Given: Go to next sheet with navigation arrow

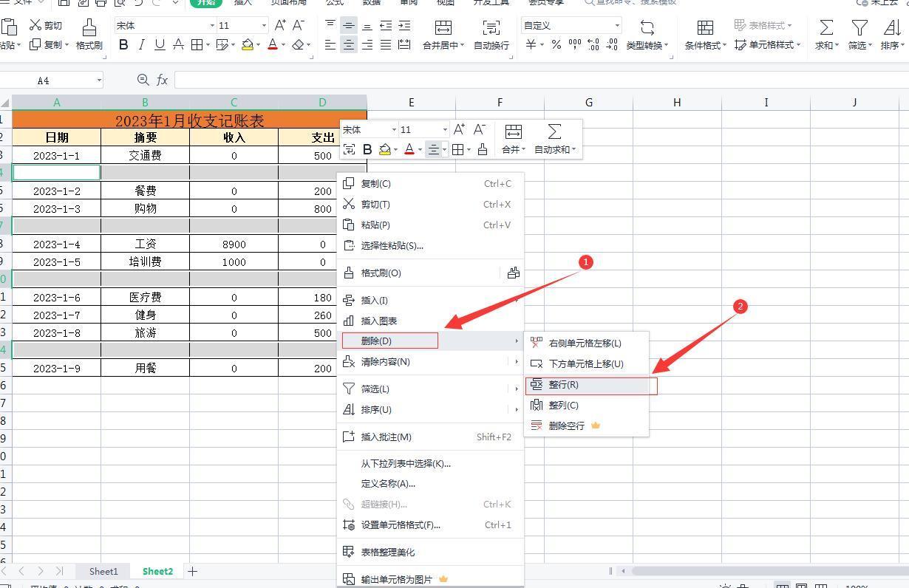Looking at the screenshot, I should click(x=40, y=571).
